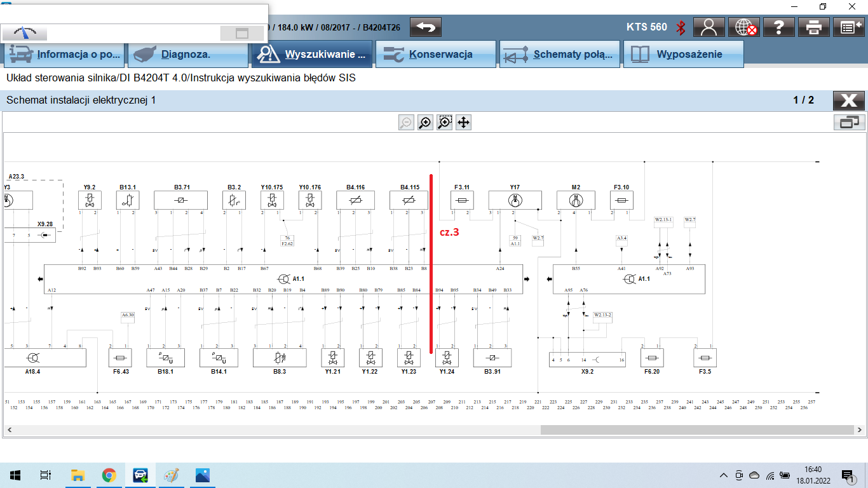Open help with question mark icon
Image resolution: width=868 pixels, height=488 pixels.
coord(779,27)
